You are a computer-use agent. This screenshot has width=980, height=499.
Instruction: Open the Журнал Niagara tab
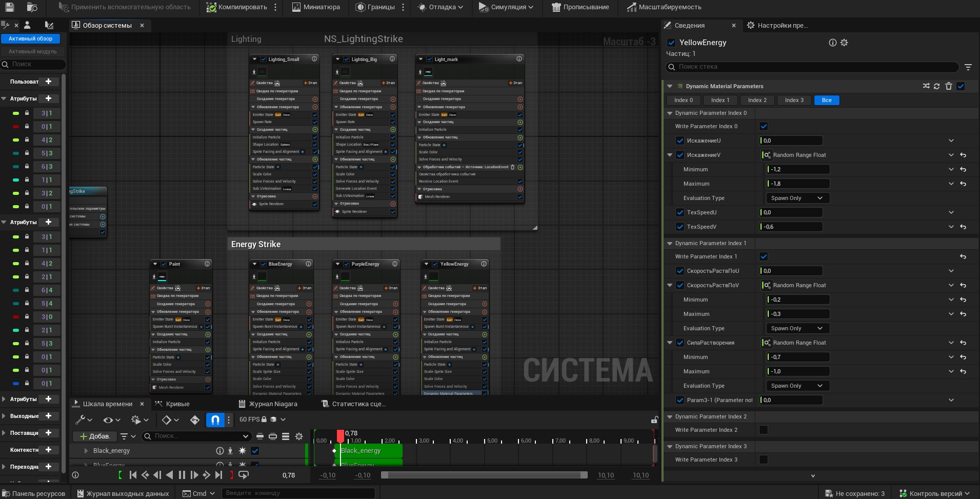(268, 404)
